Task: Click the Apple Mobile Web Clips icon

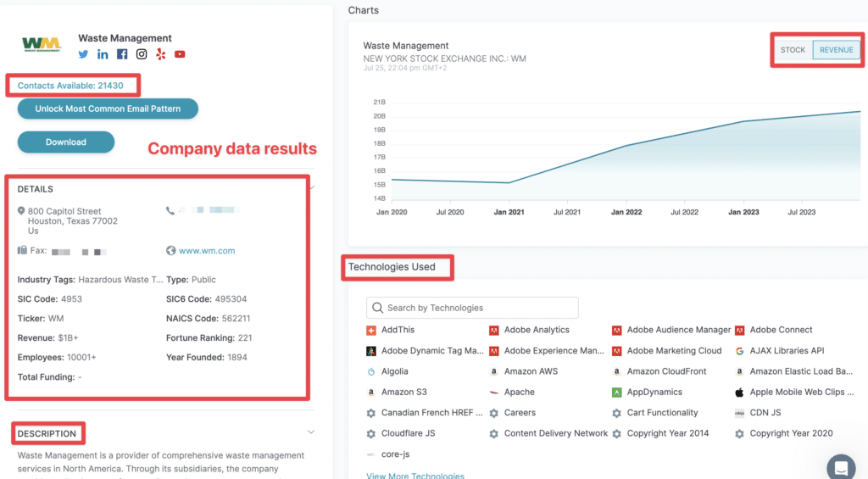Action: coord(739,393)
